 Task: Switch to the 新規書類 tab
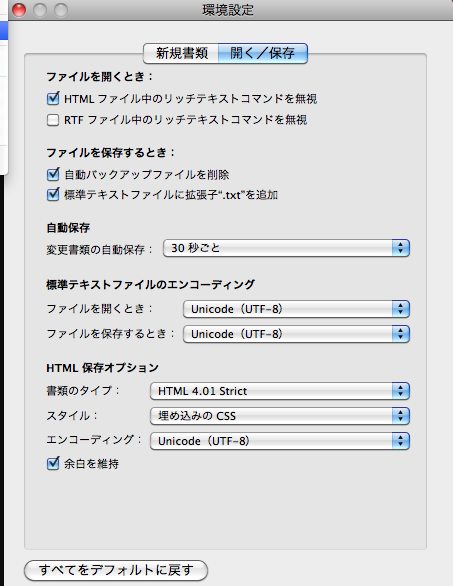181,53
